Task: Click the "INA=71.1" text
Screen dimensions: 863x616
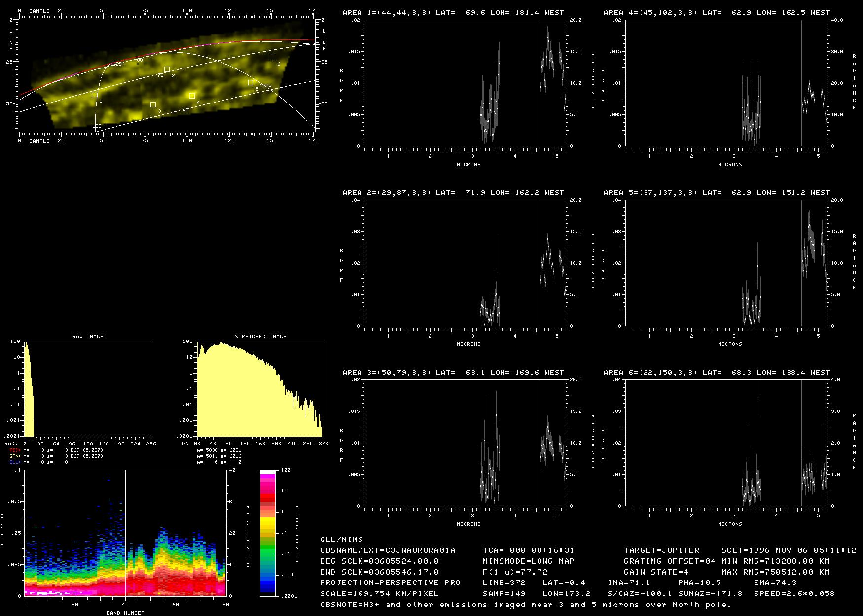Action: (x=629, y=583)
